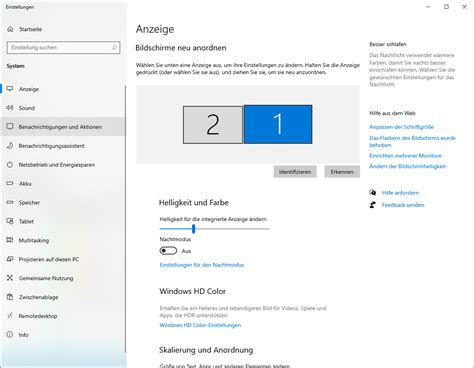Image resolution: width=474 pixels, height=368 pixels.
Task: Open Speicher settings page
Action: [63, 202]
